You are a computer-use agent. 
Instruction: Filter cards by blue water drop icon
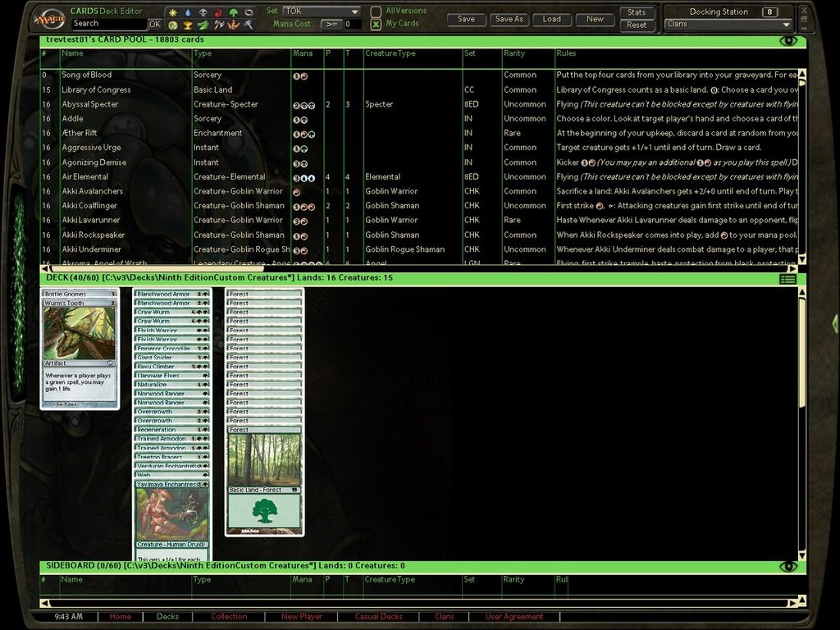click(187, 13)
